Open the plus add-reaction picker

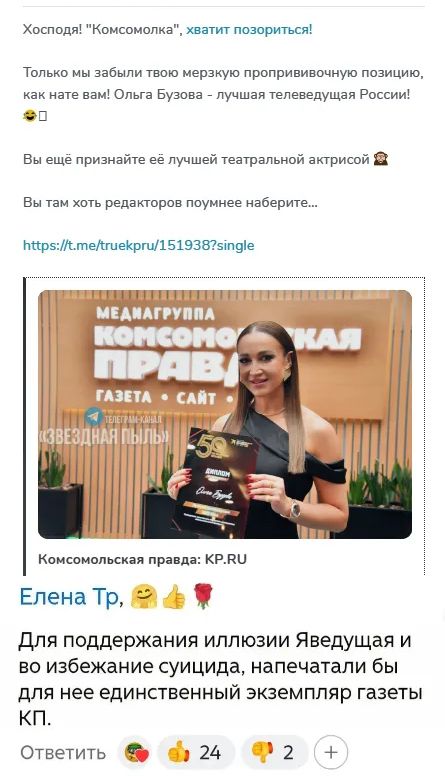point(331,753)
